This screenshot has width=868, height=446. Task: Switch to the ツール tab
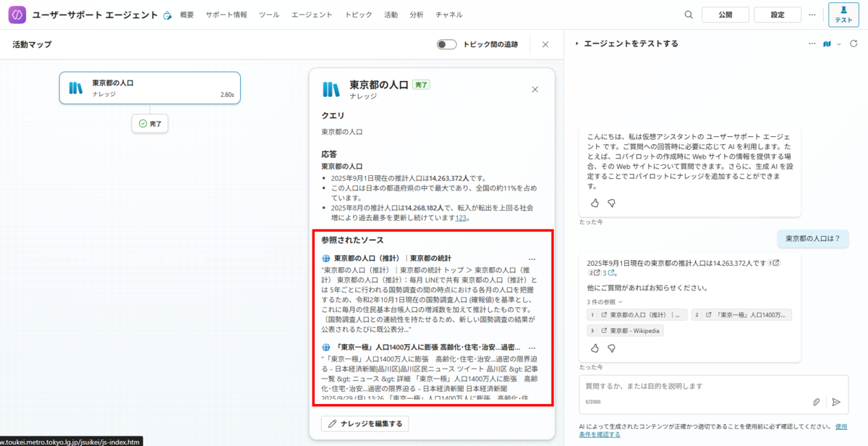tap(269, 14)
